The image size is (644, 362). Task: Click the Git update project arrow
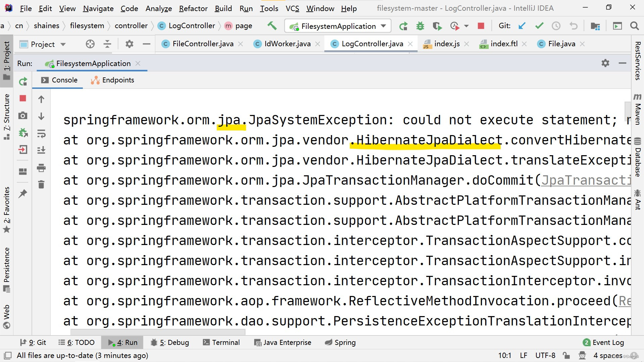[x=522, y=26]
